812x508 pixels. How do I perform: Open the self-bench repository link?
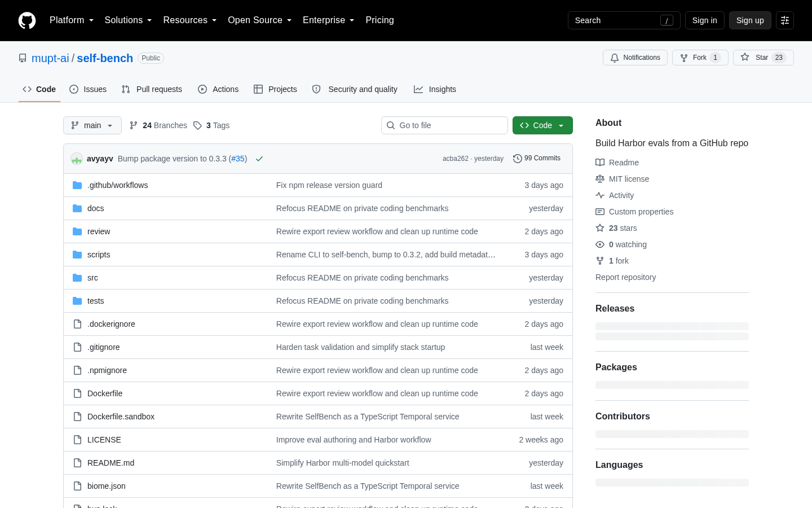point(105,58)
